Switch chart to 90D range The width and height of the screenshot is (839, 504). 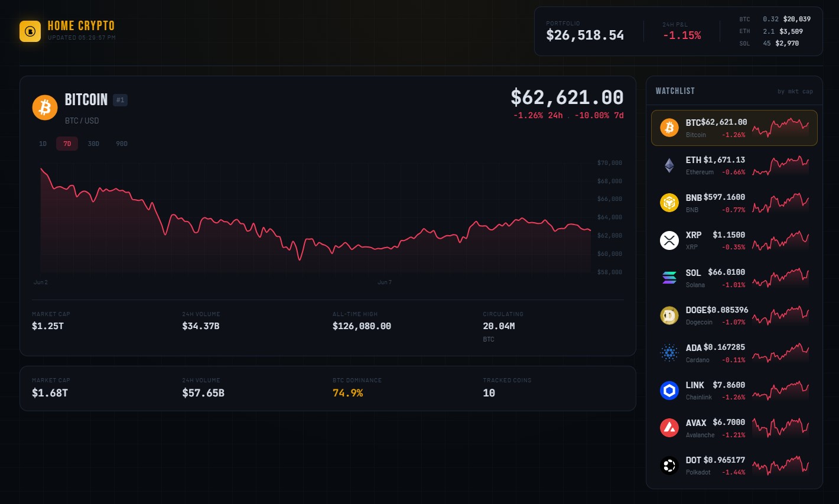(122, 144)
